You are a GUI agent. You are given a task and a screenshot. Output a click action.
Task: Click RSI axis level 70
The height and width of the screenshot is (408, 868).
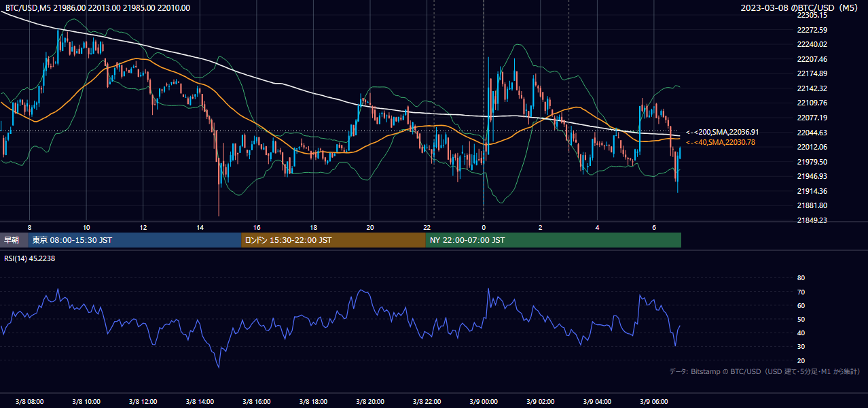(x=801, y=292)
